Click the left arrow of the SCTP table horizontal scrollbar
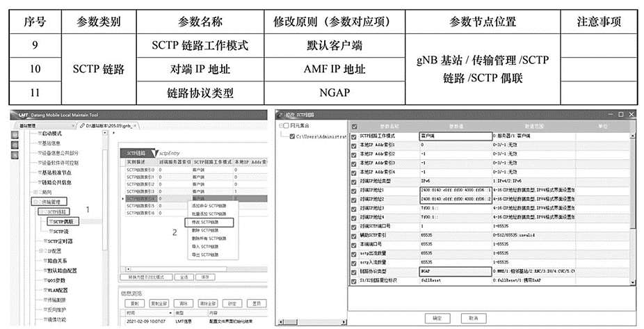The image size is (644, 329). [x=128, y=269]
